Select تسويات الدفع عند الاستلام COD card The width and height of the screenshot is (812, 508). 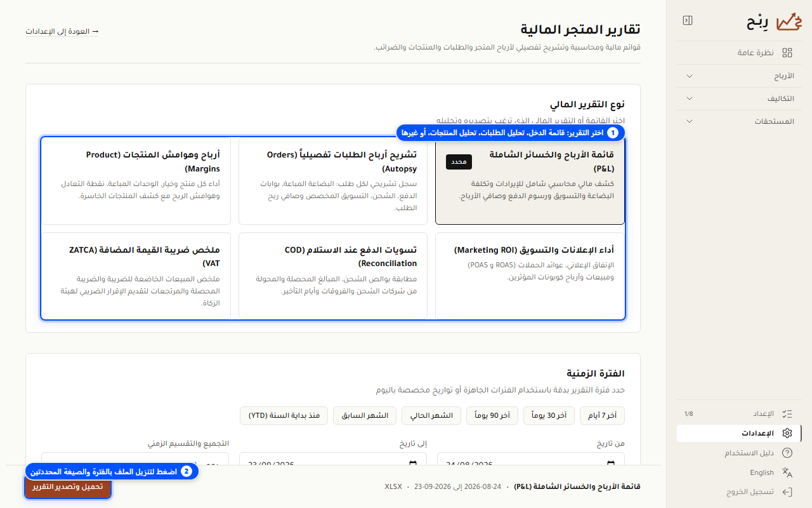tap(333, 276)
